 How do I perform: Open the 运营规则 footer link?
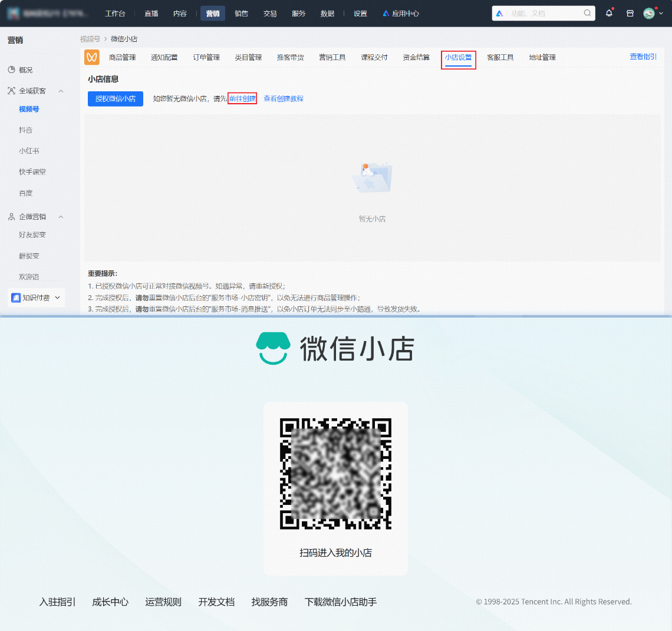pyautogui.click(x=163, y=602)
